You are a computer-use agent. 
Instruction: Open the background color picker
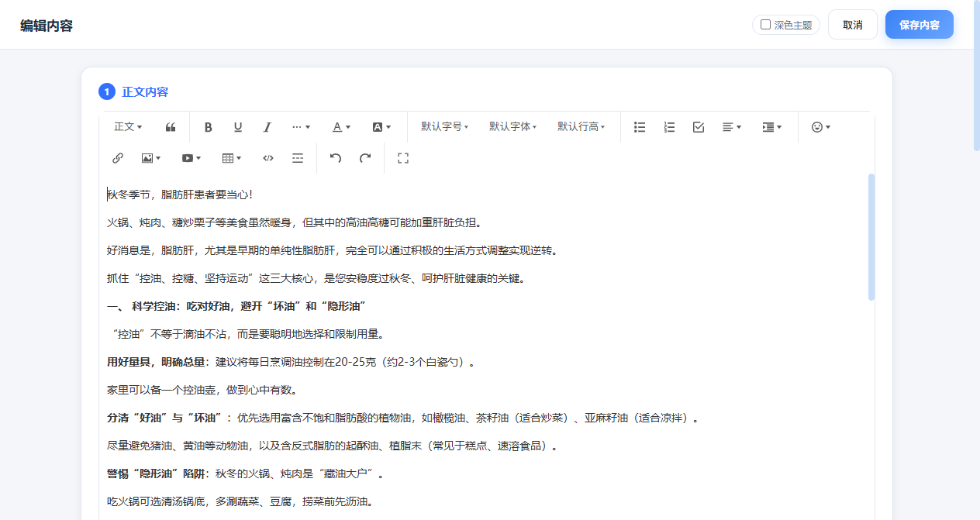(381, 127)
